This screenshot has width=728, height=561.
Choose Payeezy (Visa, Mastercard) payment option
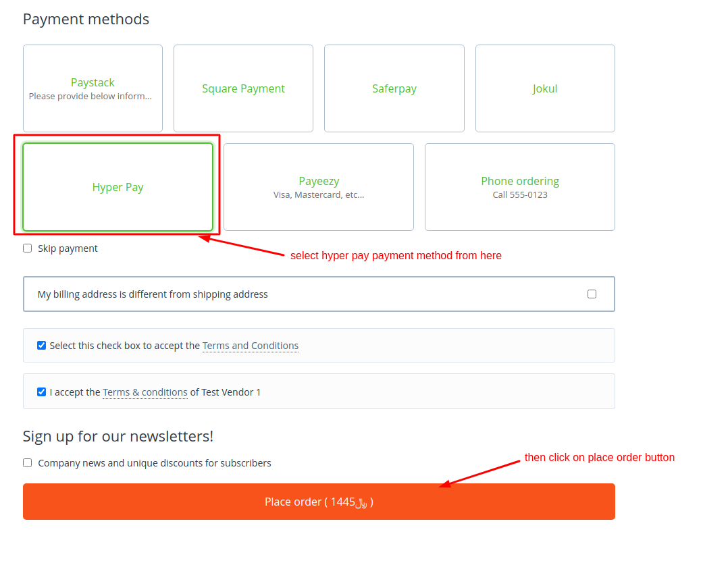(319, 187)
